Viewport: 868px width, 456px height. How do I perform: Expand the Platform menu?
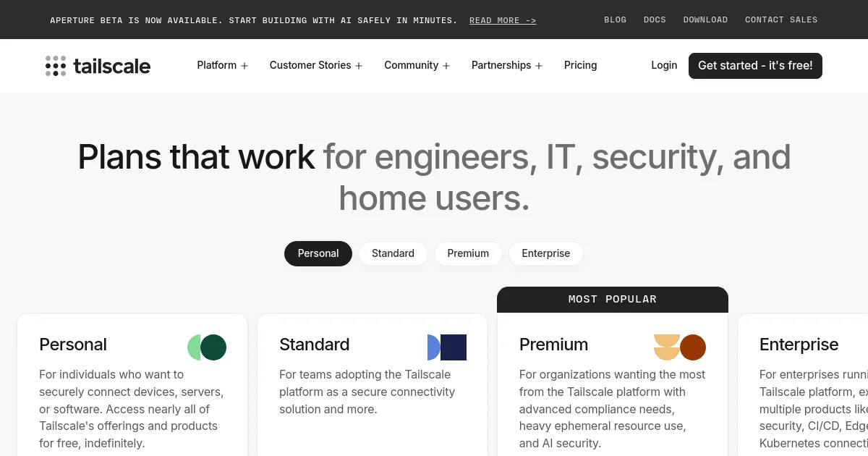click(223, 65)
